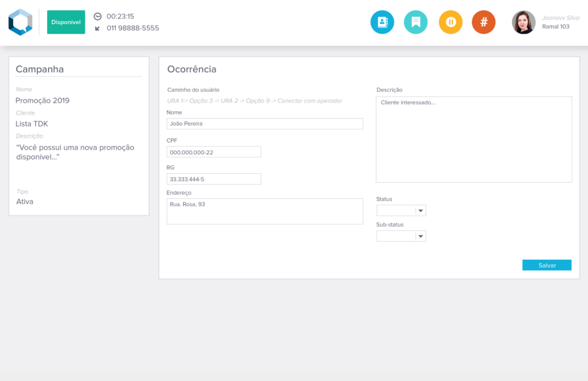Click the Joanavv Silva user name

tap(561, 17)
